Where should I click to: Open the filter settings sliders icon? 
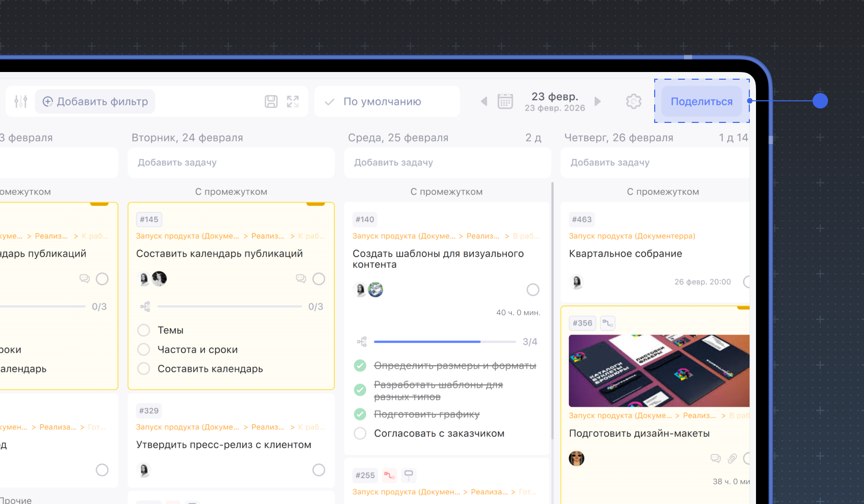pyautogui.click(x=21, y=101)
